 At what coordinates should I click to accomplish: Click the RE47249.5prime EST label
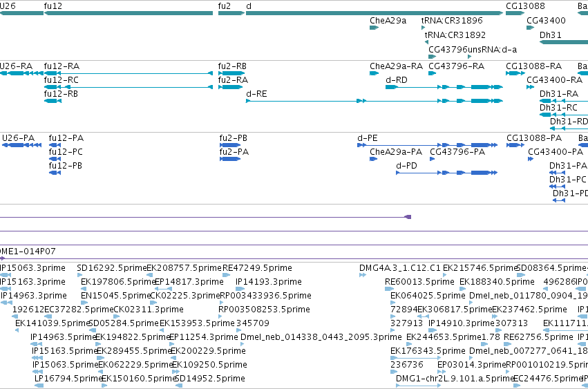[257, 268]
